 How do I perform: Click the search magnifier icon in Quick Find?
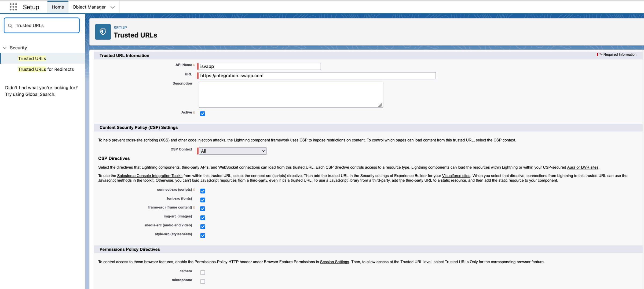10,26
